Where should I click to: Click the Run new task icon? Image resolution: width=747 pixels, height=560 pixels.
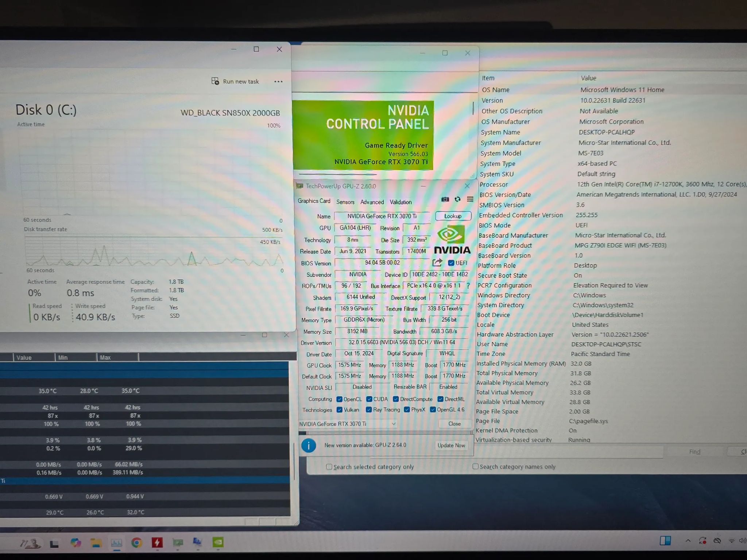[x=215, y=81]
